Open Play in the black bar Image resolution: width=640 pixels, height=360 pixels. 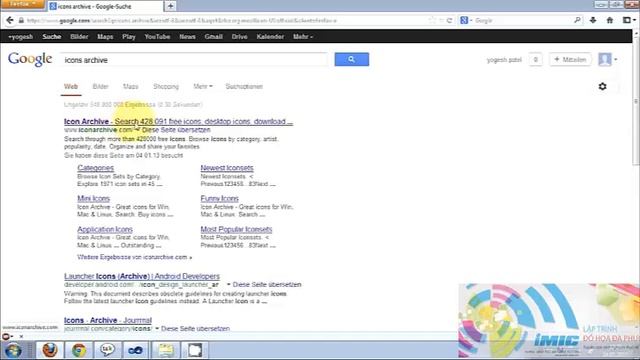(129, 37)
